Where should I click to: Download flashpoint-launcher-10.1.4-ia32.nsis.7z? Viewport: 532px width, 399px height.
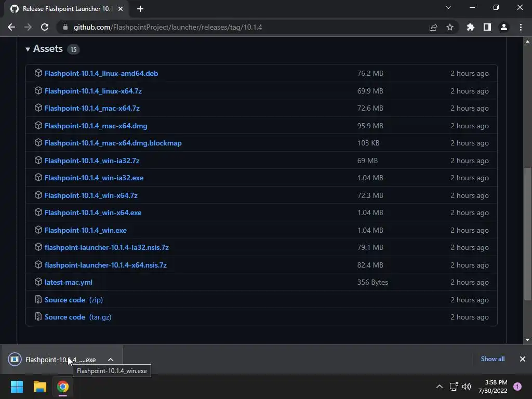[107, 247]
